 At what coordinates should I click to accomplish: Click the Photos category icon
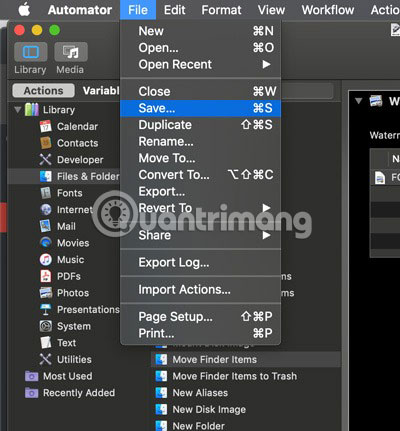pos(46,293)
